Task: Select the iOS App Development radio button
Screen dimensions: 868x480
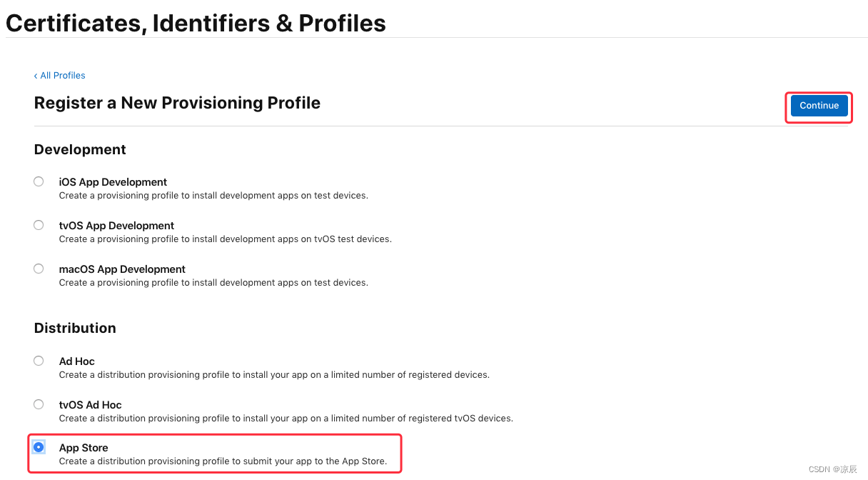Action: point(39,181)
